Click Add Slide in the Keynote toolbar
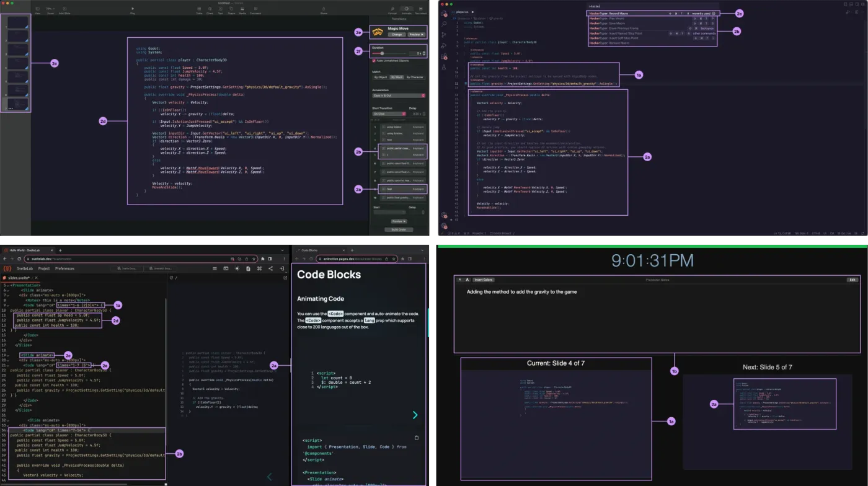Image resolution: width=868 pixels, height=486 pixels. 64,9
